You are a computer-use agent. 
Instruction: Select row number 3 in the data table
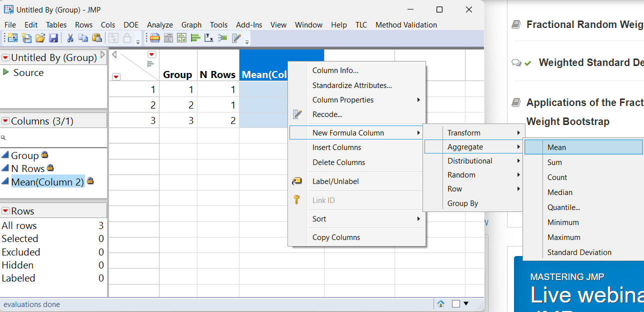[134, 120]
